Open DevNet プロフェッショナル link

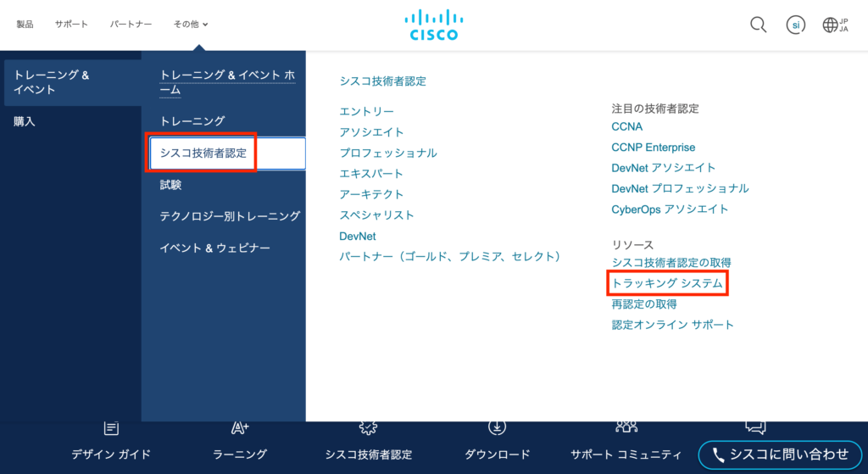(x=680, y=188)
